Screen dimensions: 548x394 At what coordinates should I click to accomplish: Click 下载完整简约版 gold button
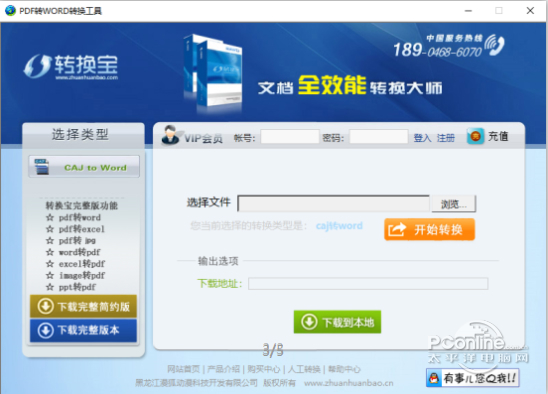pos(83,306)
